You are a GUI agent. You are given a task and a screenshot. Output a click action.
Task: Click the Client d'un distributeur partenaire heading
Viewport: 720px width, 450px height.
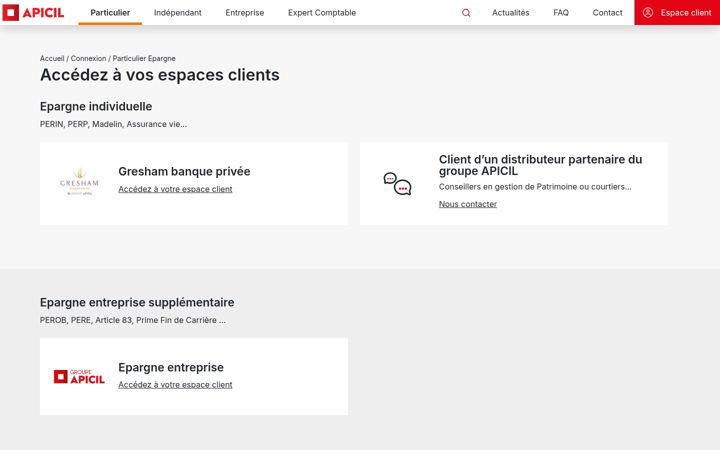point(540,165)
